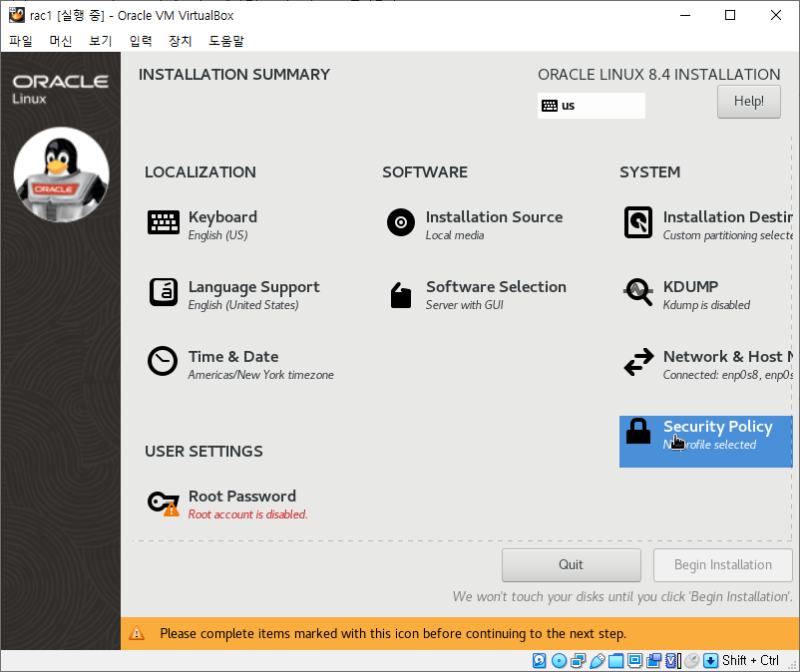Open the 머신 menu
The image size is (800, 672).
click(61, 41)
